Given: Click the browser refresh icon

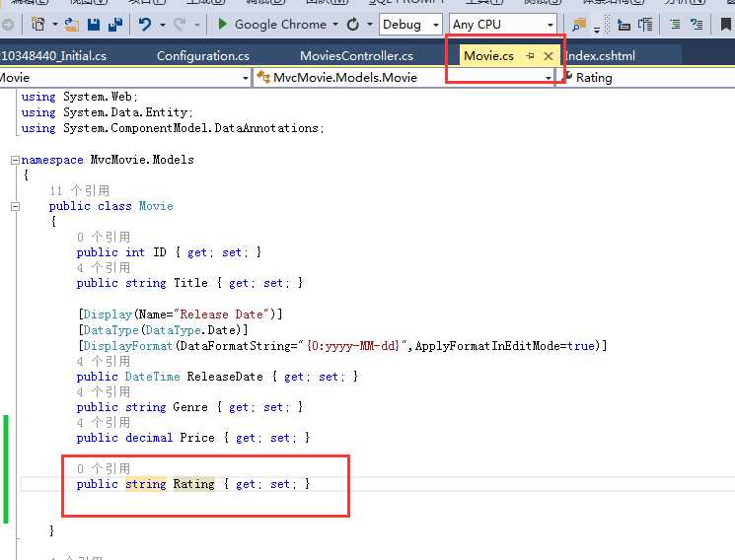Looking at the screenshot, I should pos(353,24).
